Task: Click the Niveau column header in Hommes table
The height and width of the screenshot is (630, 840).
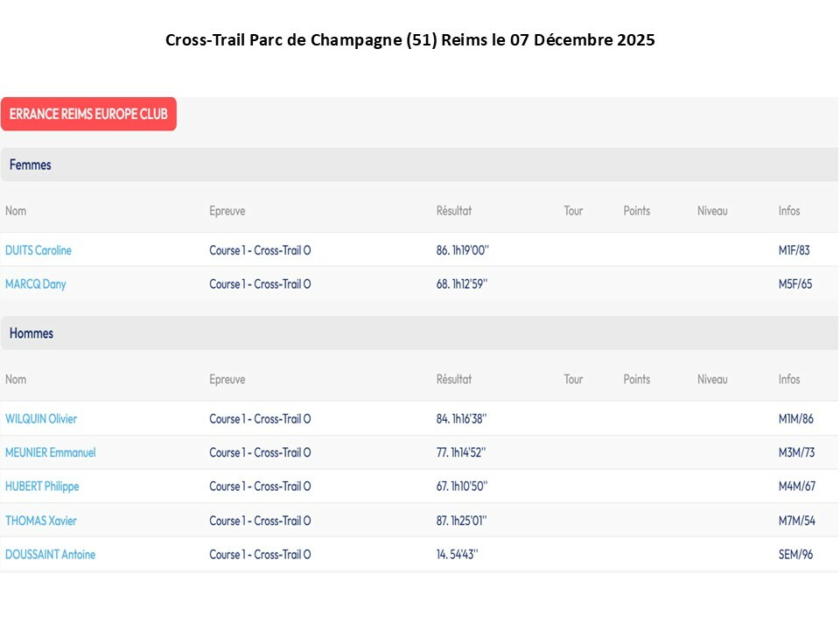Action: (712, 380)
